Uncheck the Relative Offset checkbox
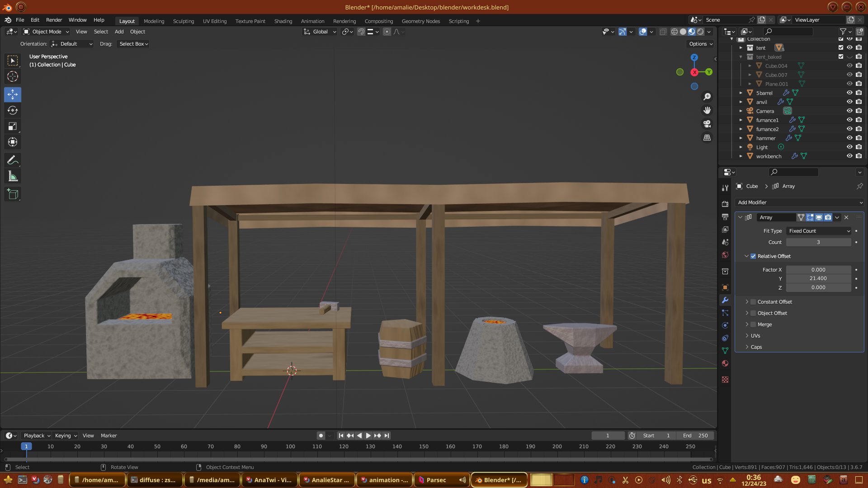The image size is (868, 488). coord(753,256)
